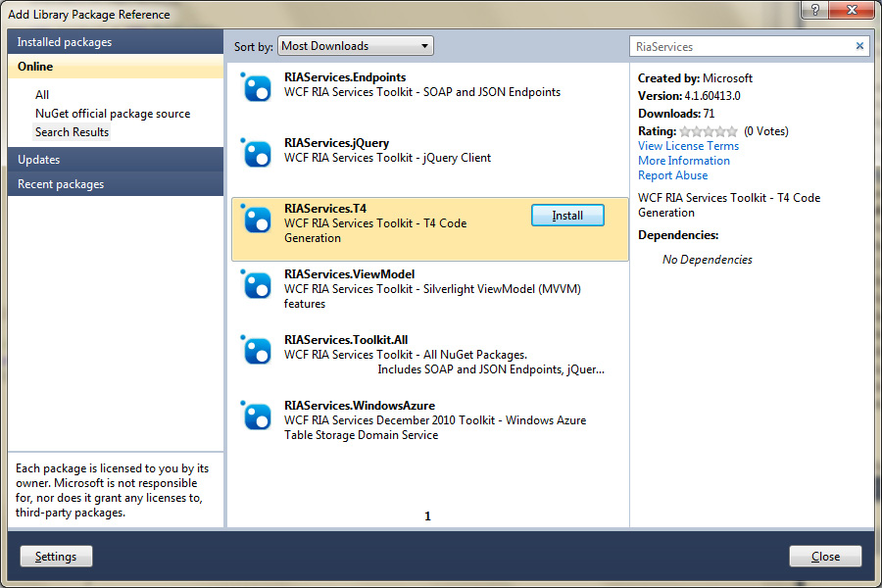Clear the RiaServices search box text
882x588 pixels.
pos(859,46)
